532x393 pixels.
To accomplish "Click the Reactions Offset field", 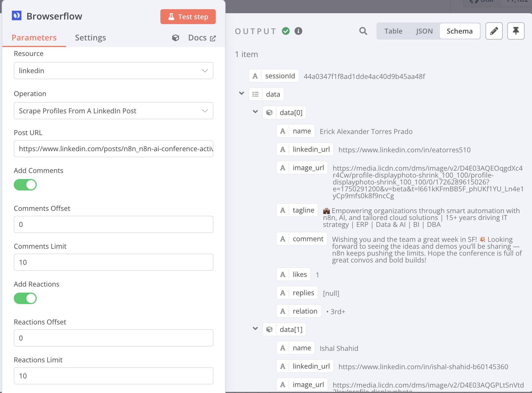I will (114, 338).
